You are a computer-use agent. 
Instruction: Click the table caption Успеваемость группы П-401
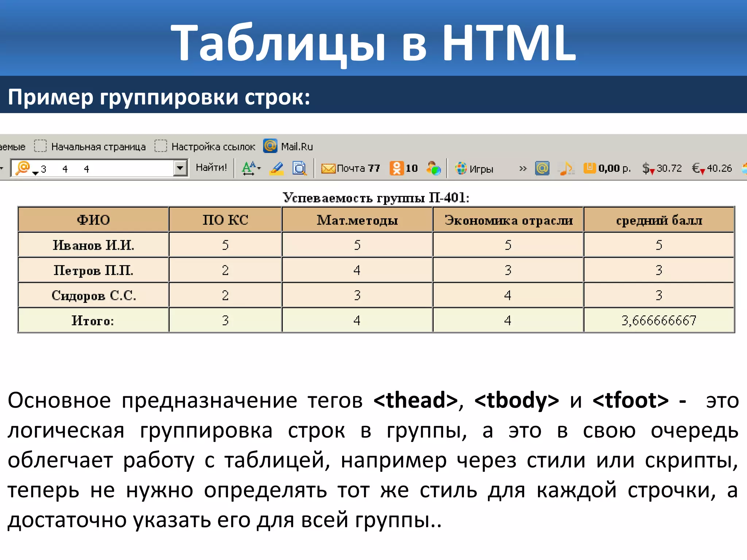pyautogui.click(x=376, y=198)
